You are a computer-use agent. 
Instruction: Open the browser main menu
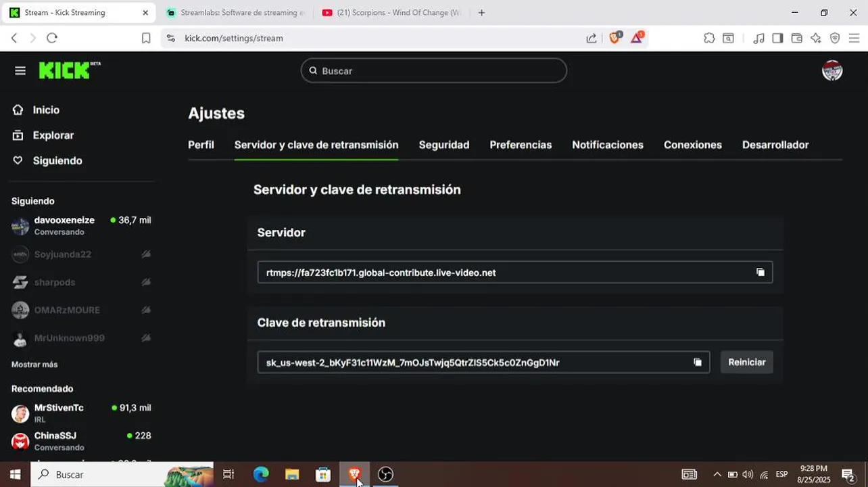[854, 39]
